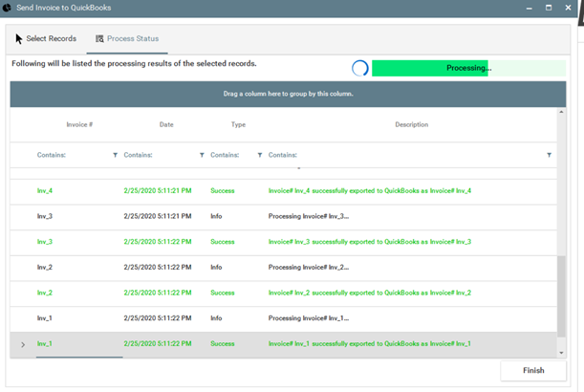The width and height of the screenshot is (584, 392).
Task: Click the scrollbar down arrow
Action: 562,353
